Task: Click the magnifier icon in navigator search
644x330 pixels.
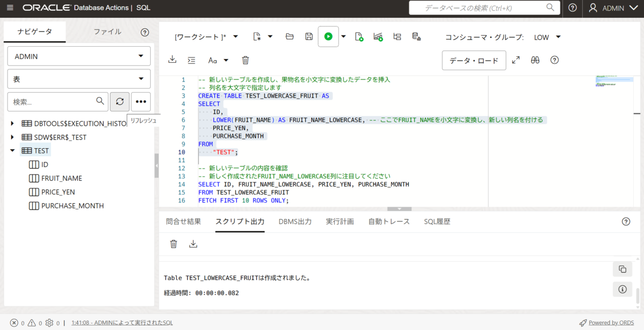Action: (100, 101)
